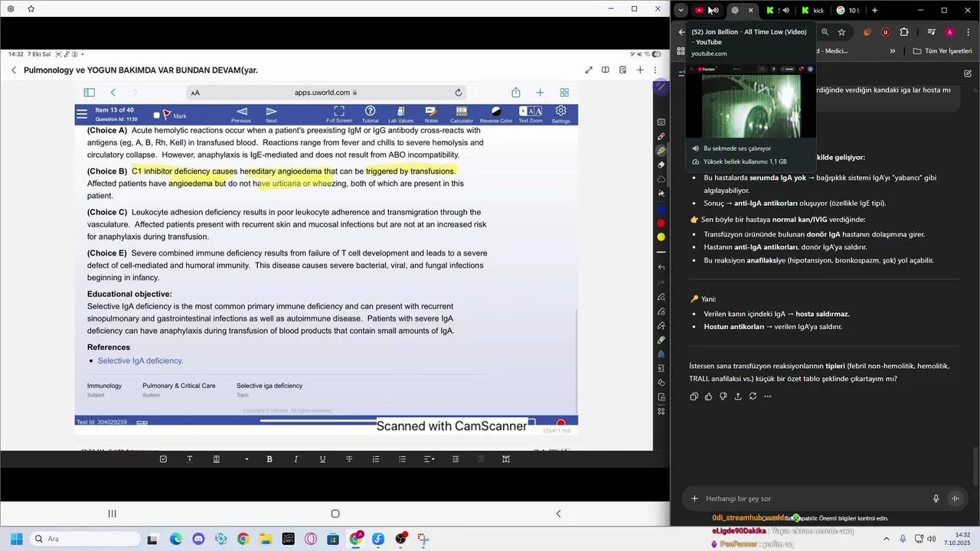Switch to the kick tab

tap(814, 10)
